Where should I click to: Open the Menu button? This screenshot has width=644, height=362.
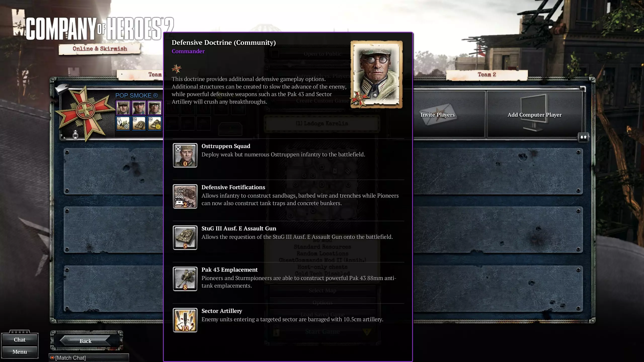20,352
